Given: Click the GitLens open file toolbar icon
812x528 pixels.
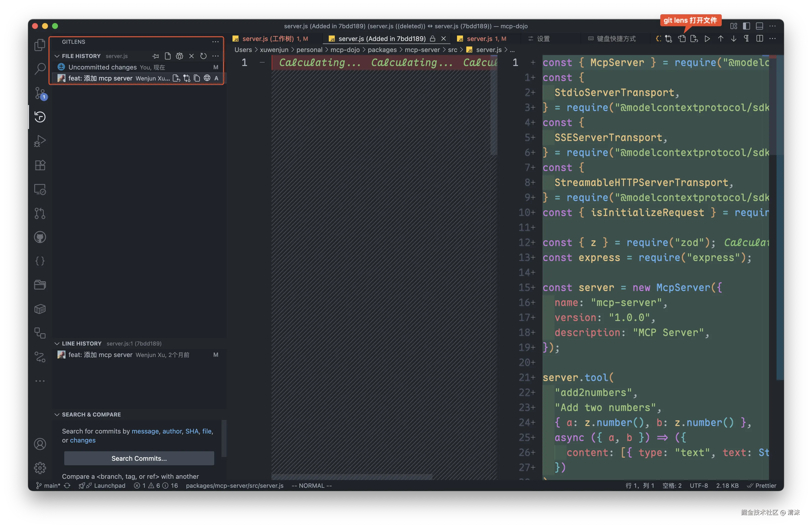Looking at the screenshot, I should (x=682, y=38).
